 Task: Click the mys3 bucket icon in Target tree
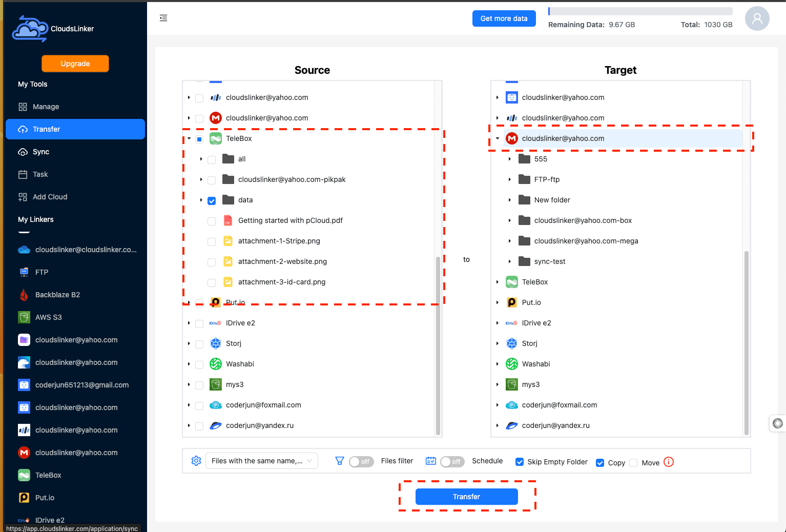[512, 384]
